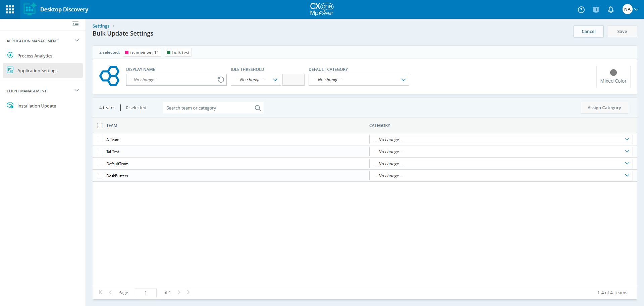The height and width of the screenshot is (306, 644).
Task: Sort by TEAM column header
Action: pyautogui.click(x=112, y=126)
